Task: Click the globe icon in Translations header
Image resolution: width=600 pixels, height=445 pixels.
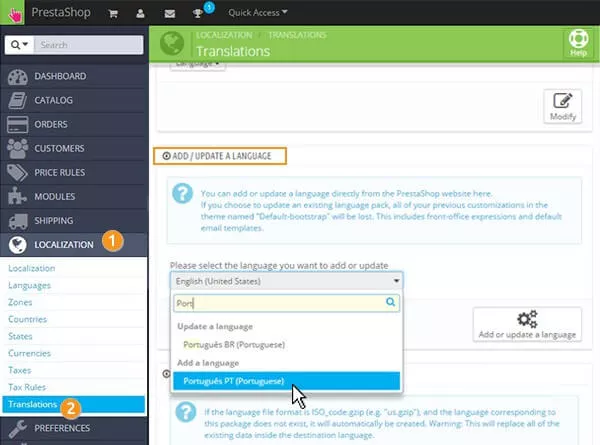Action: (x=172, y=43)
